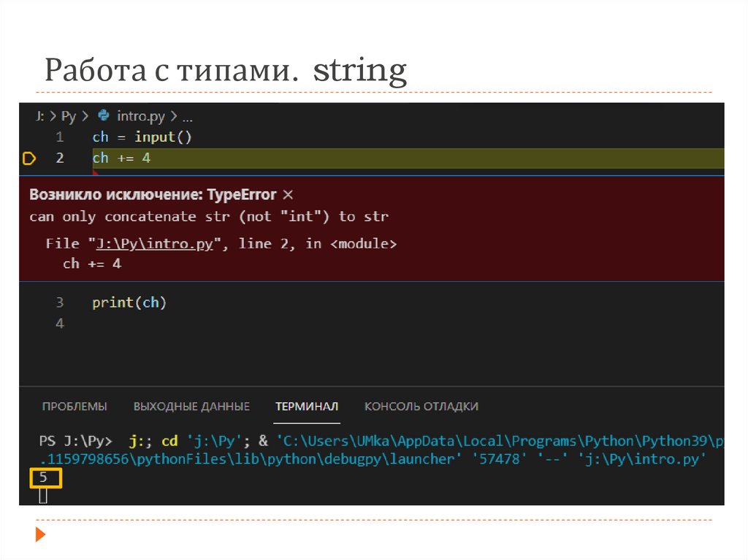748x560 pixels.
Task: Show the КОНСОЛЬ ОТЛАДКИ tab
Action: click(x=421, y=407)
